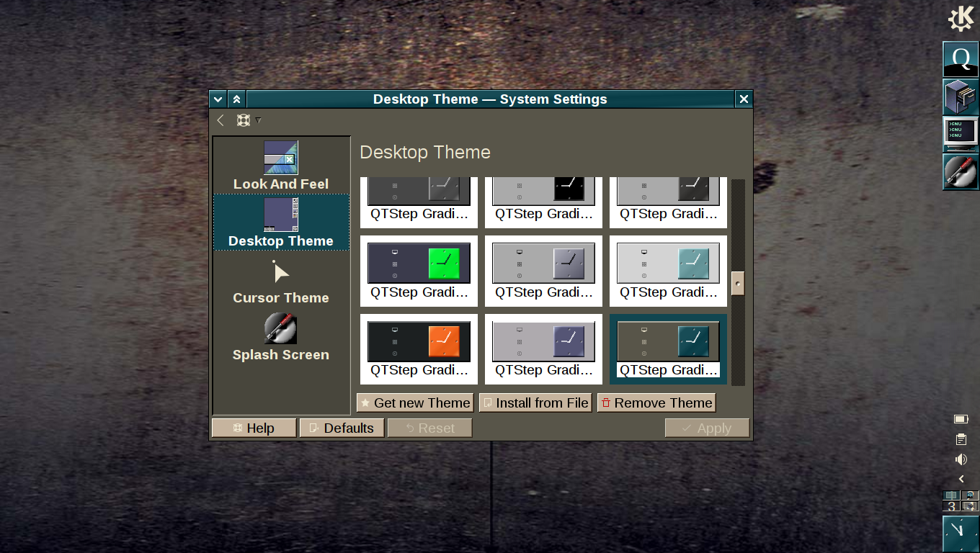This screenshot has width=980, height=553.
Task: Open Help for this module
Action: click(x=254, y=428)
